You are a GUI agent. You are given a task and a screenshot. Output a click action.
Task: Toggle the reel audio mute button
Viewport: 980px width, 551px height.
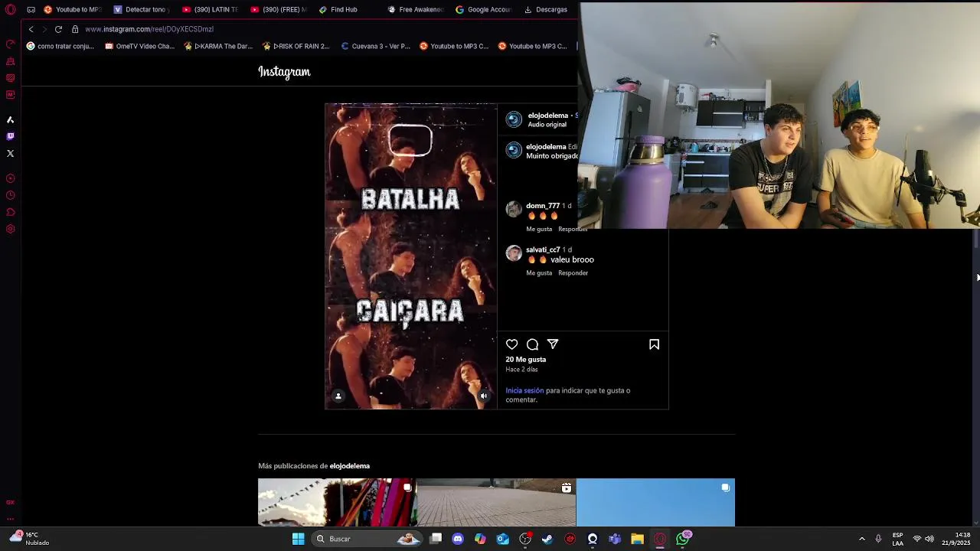pyautogui.click(x=483, y=396)
